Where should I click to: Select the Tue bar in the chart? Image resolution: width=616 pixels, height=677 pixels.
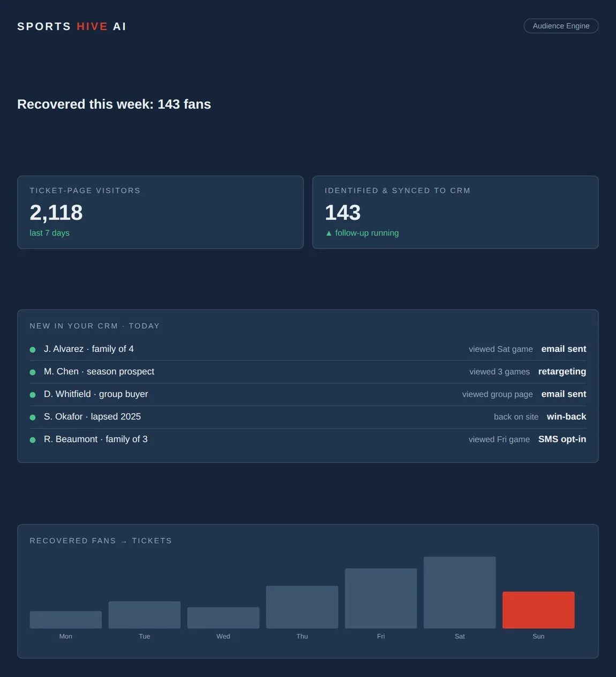coord(145,615)
